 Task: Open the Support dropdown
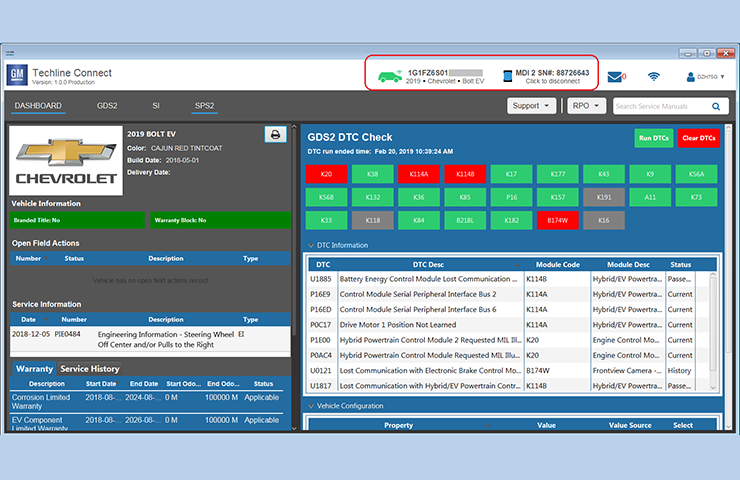click(530, 106)
